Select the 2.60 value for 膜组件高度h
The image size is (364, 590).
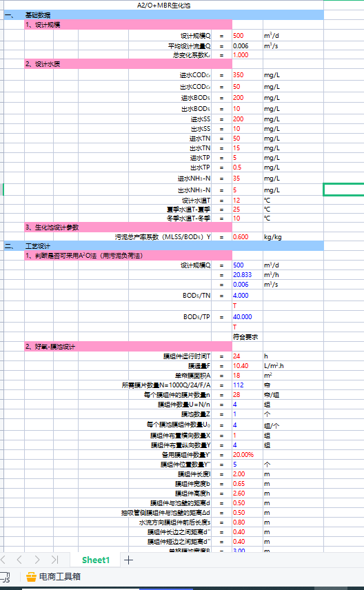point(247,494)
